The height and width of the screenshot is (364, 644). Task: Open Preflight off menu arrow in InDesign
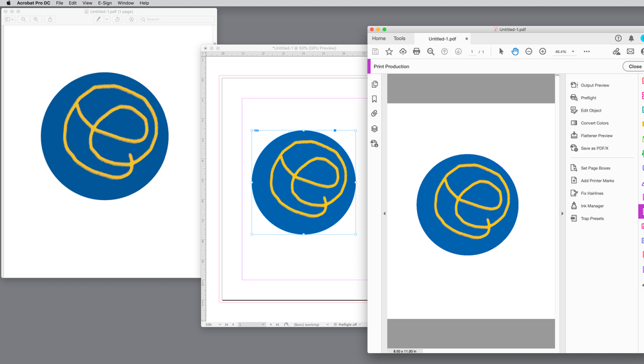pyautogui.click(x=360, y=325)
